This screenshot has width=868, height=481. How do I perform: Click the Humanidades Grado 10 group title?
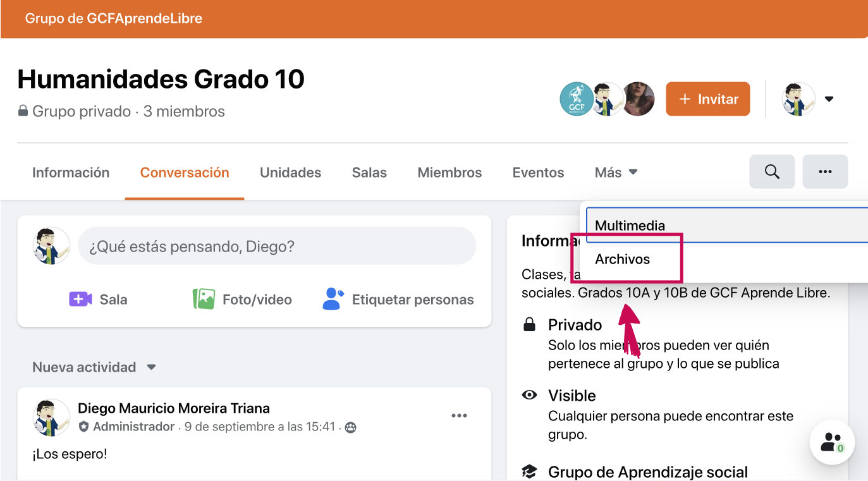(x=161, y=80)
